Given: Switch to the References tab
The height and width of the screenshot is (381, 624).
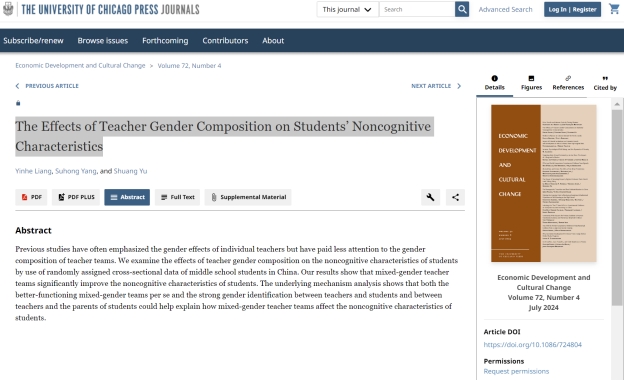Looking at the screenshot, I should tap(568, 83).
